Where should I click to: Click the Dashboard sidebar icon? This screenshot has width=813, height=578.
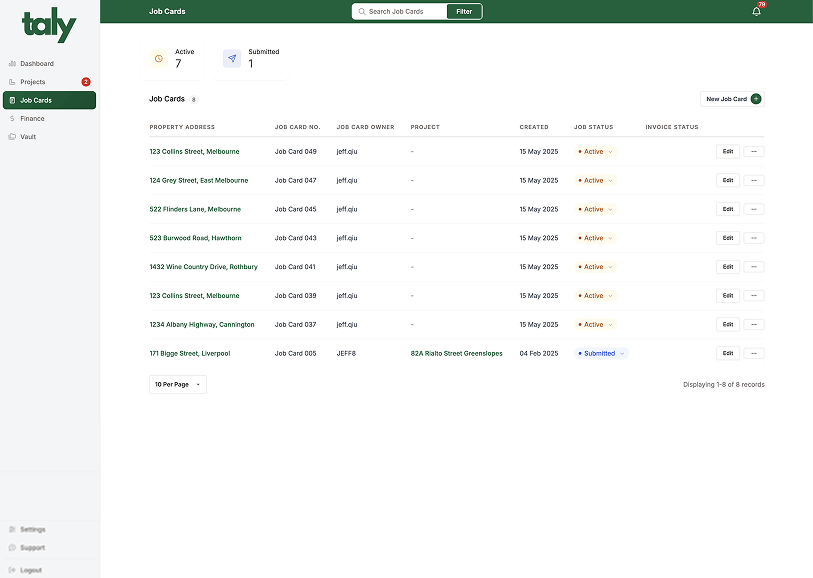coord(12,63)
